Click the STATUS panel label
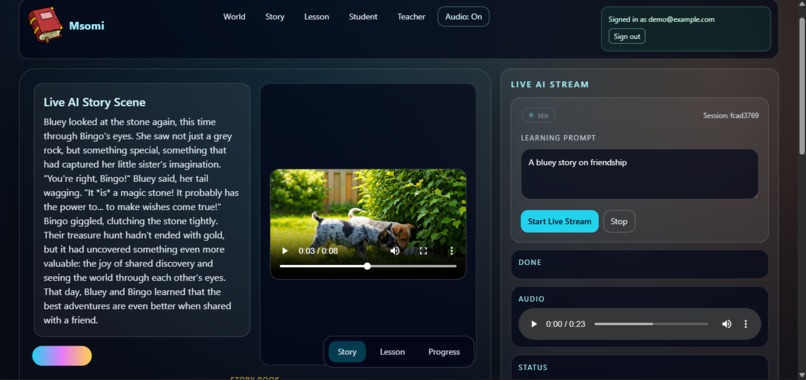This screenshot has width=806, height=380. (x=533, y=367)
